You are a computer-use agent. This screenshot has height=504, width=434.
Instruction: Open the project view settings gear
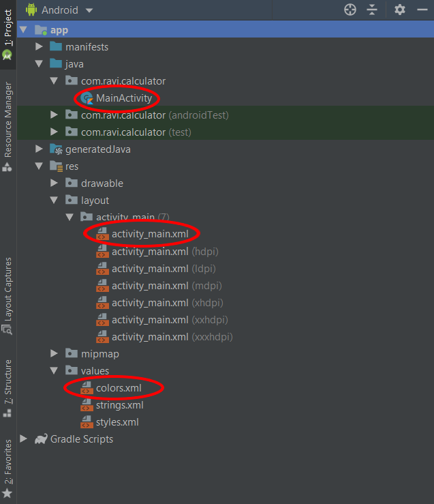point(400,10)
